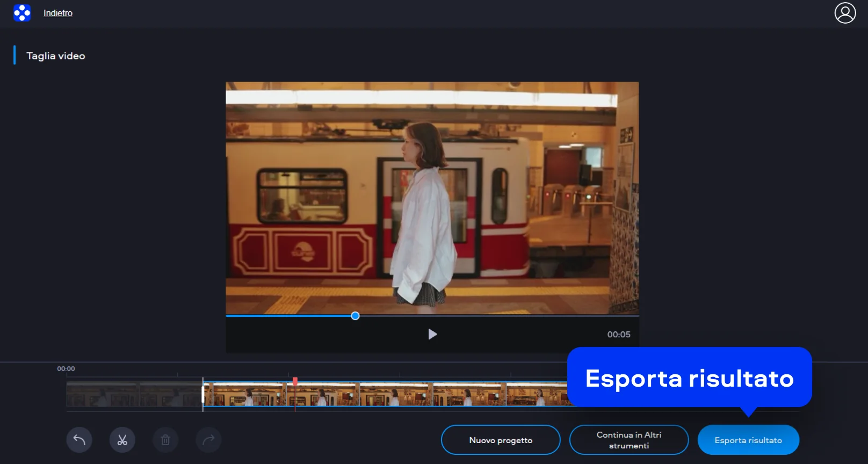Play the video preview
This screenshot has width=868, height=464.
(x=432, y=335)
